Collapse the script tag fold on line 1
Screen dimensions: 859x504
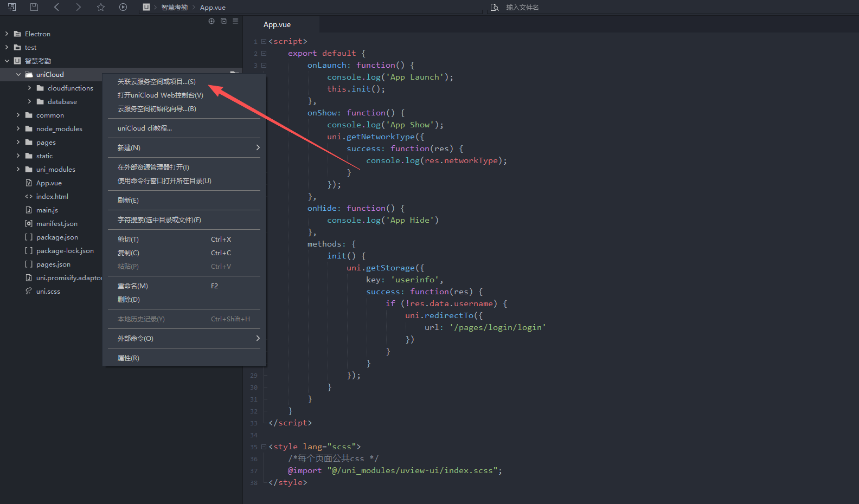click(x=264, y=41)
